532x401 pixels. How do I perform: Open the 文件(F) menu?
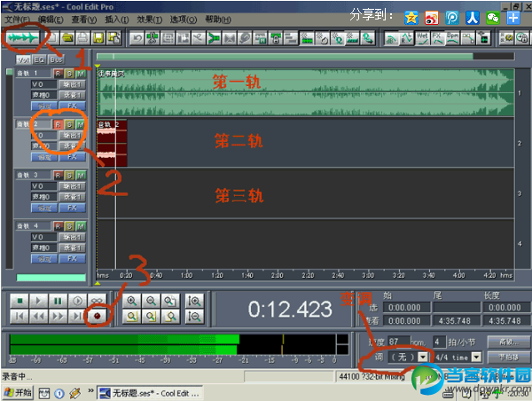pos(17,20)
